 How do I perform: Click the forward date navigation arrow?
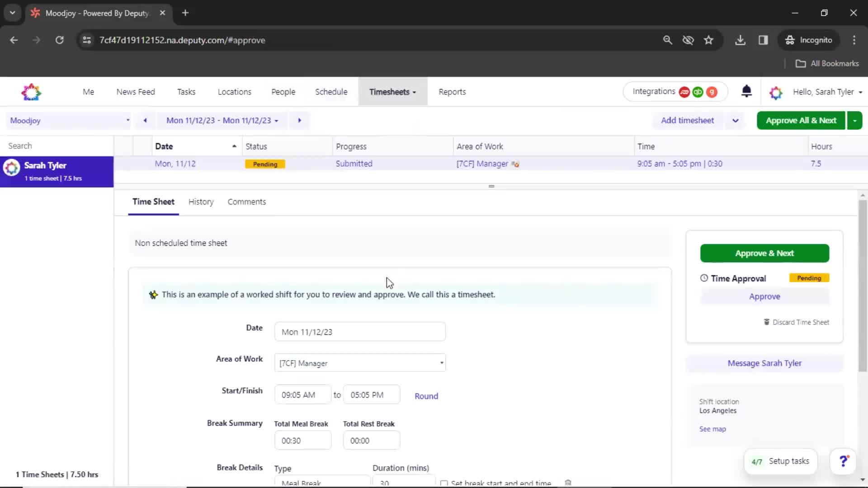click(299, 120)
